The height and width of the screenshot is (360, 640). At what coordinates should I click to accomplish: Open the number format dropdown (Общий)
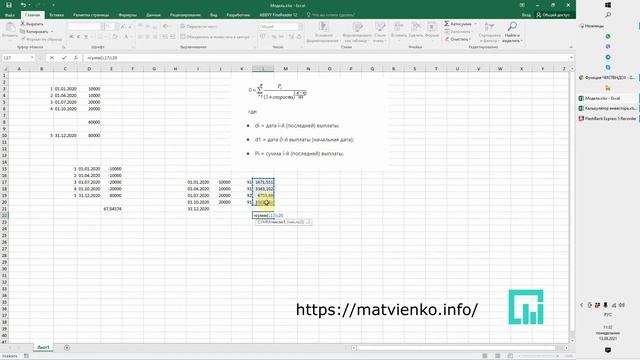(x=300, y=27)
